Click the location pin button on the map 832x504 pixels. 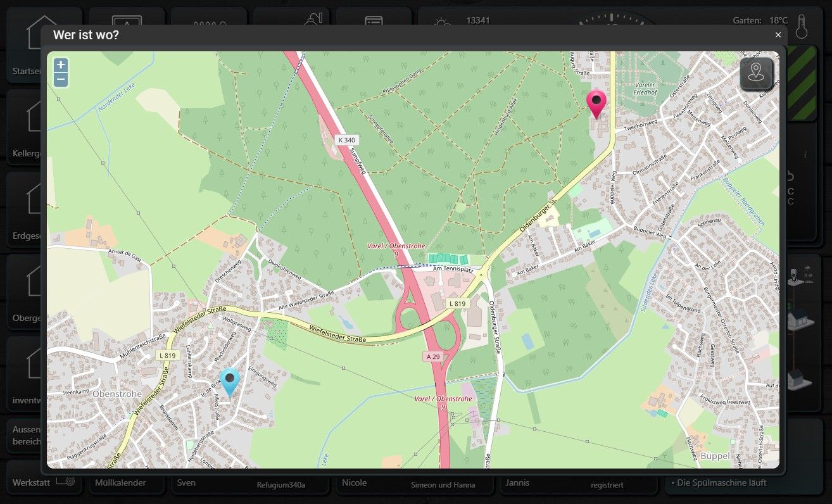click(x=757, y=73)
